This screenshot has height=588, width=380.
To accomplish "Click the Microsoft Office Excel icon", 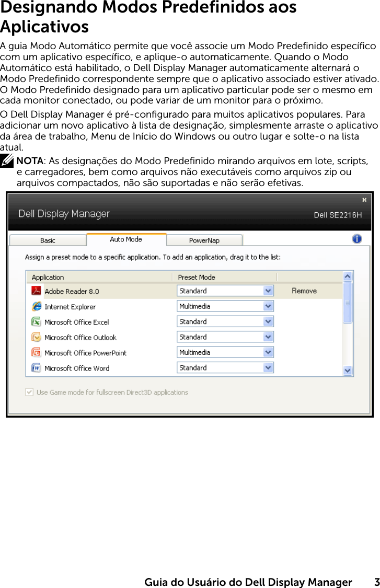I will click(x=37, y=322).
